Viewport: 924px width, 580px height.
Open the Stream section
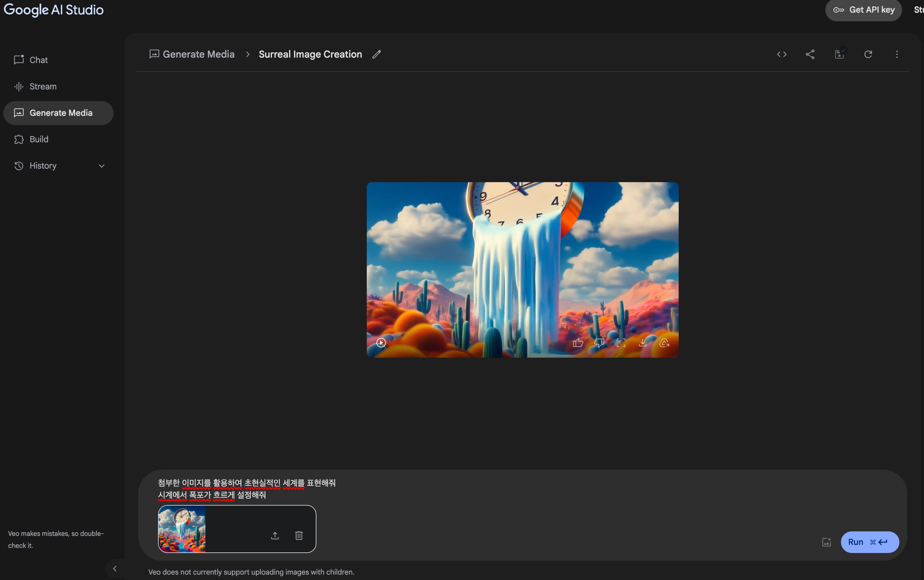click(43, 87)
